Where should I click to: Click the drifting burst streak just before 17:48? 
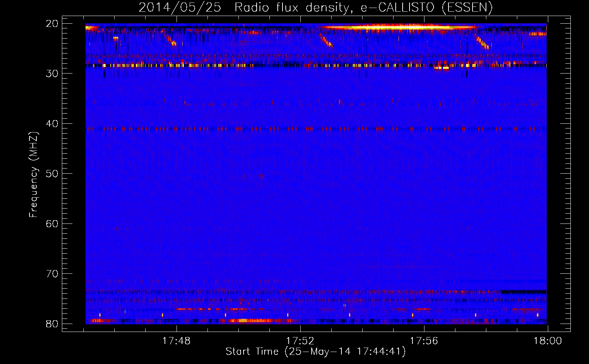click(x=170, y=39)
